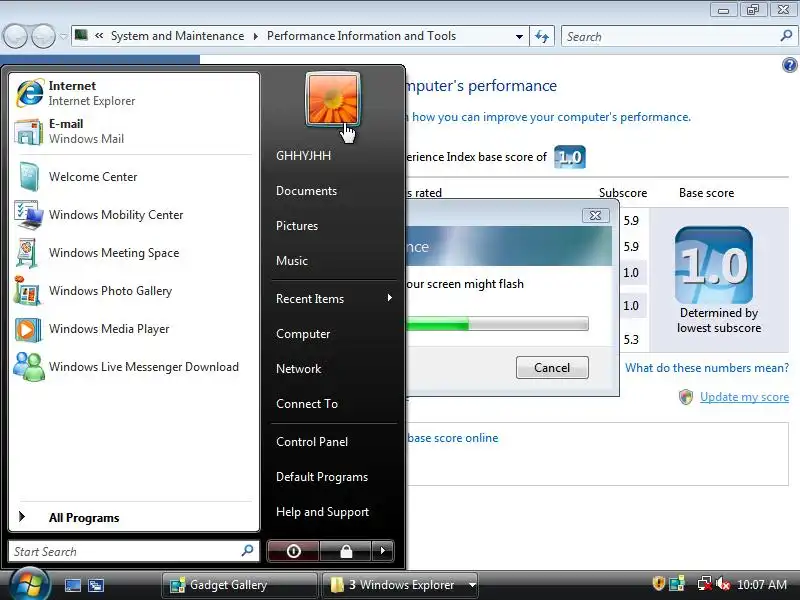The image size is (800, 600).
Task: Click the user account flower picture
Action: point(333,99)
